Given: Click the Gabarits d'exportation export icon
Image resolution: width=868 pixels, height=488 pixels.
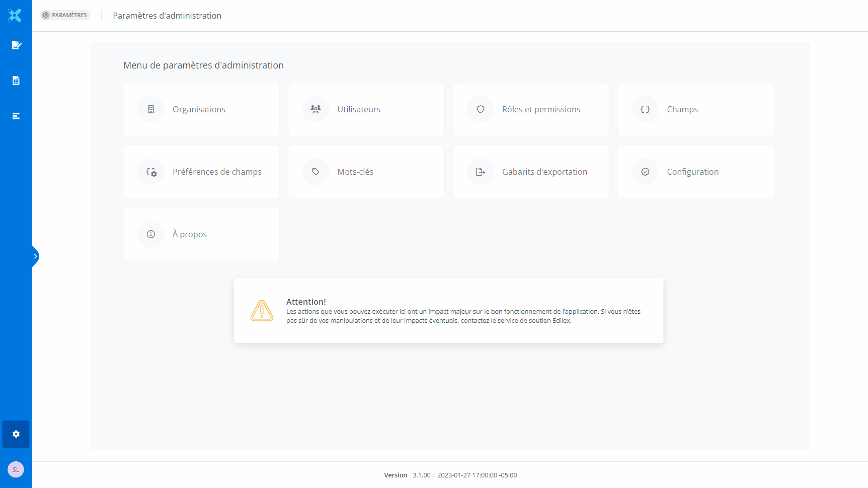Looking at the screenshot, I should (x=481, y=172).
